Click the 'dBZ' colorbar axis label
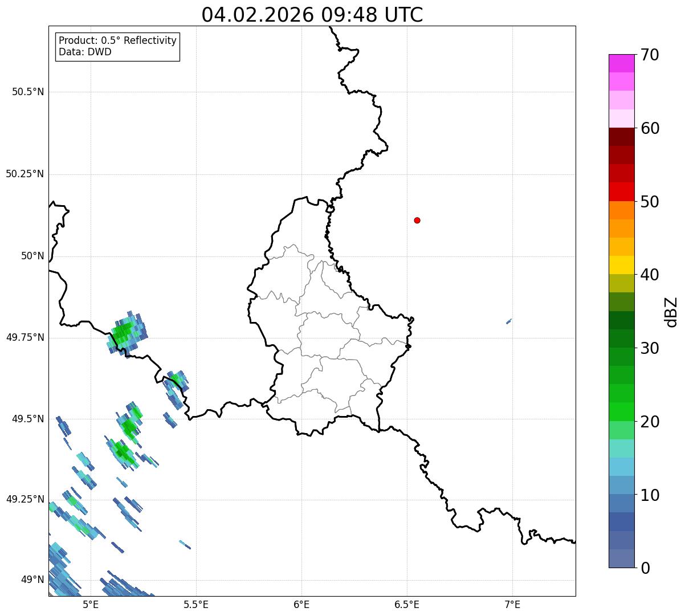The image size is (685, 616). click(671, 311)
